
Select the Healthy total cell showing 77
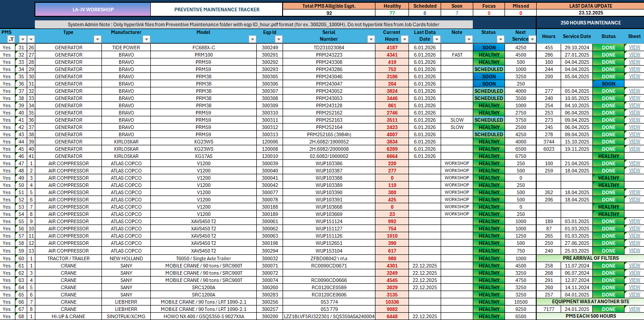(392, 12)
